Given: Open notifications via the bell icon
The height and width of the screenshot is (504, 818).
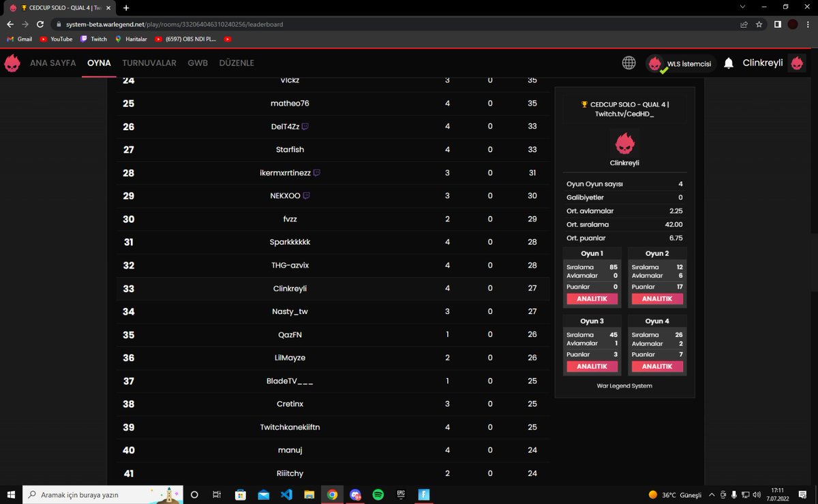Looking at the screenshot, I should (x=728, y=63).
